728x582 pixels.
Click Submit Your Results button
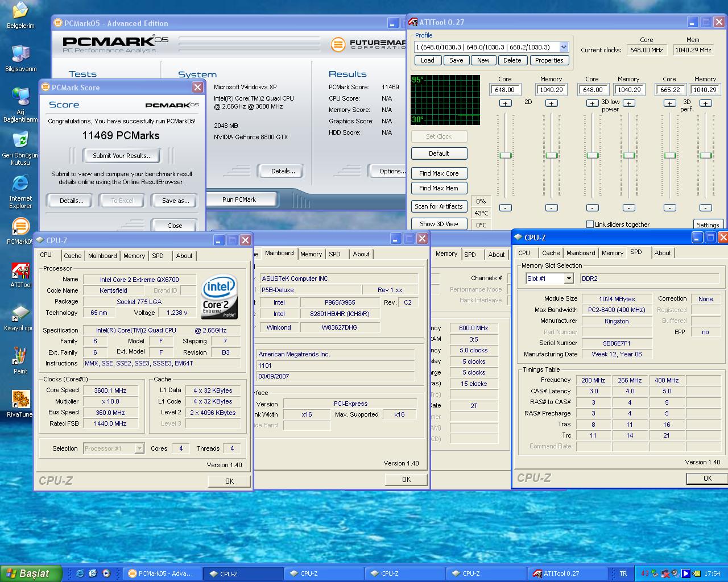coord(122,156)
